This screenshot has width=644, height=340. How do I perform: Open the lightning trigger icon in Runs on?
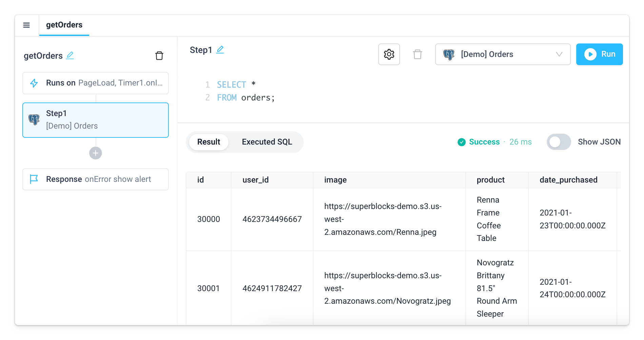34,83
